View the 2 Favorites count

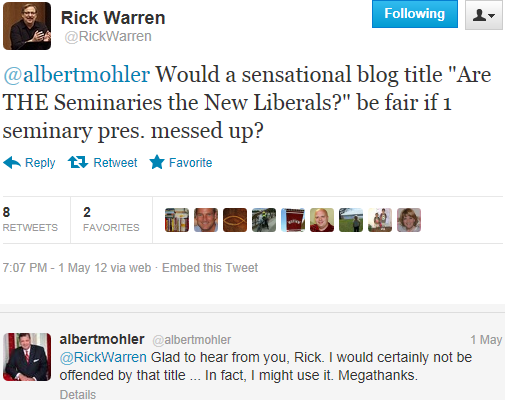111,219
